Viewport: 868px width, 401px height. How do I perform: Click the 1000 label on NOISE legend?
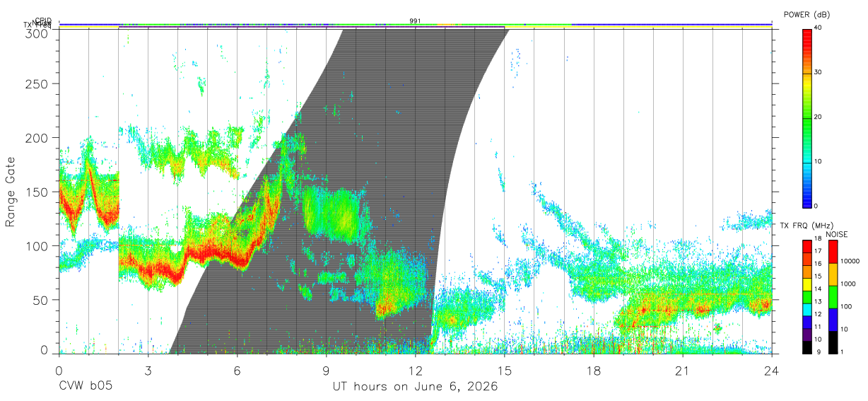pos(848,283)
